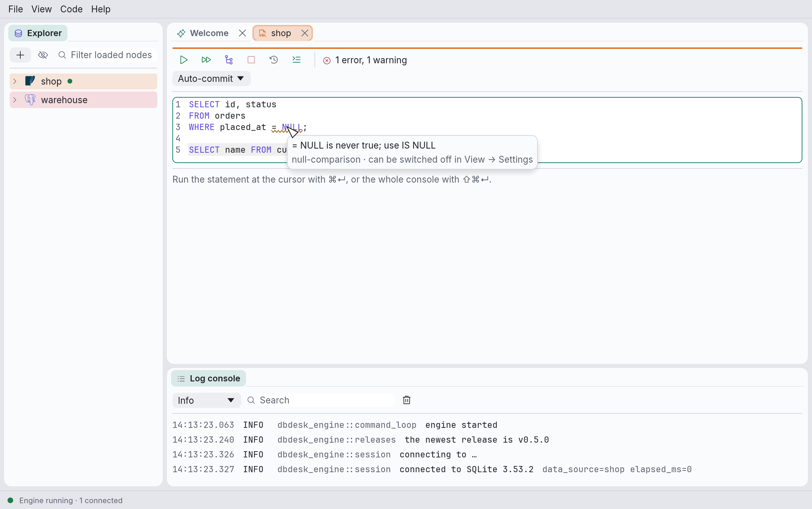
Task: Open the Help menu
Action: point(101,9)
